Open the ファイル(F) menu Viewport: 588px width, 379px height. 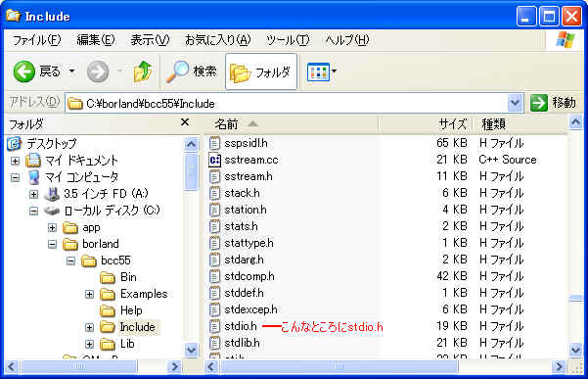[36, 40]
